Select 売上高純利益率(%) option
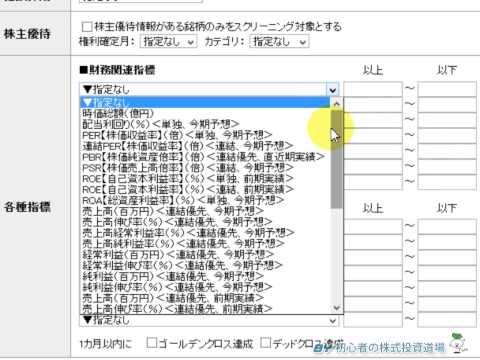This screenshot has width=480, height=360. pyautogui.click(x=205, y=244)
